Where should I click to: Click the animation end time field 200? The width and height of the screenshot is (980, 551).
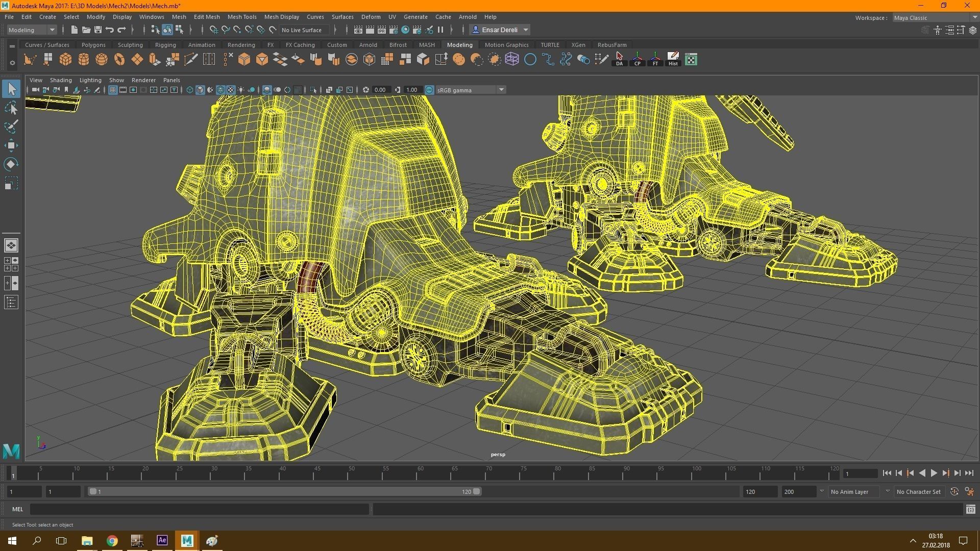(798, 492)
